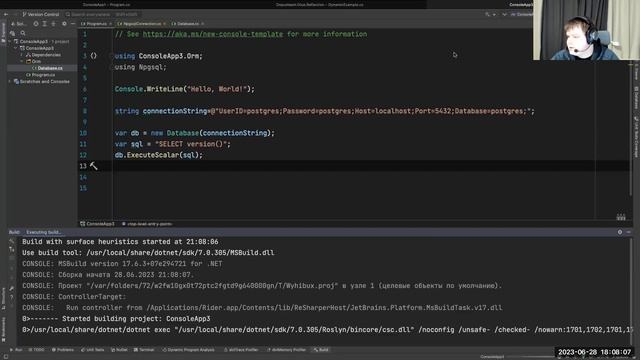Click the Search Everywhere field
Screen dimensions: 640x360
[102, 14]
